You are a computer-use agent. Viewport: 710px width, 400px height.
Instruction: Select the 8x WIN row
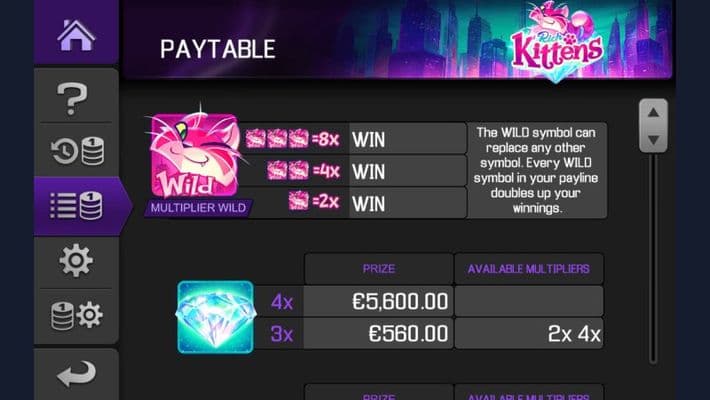tap(353, 139)
